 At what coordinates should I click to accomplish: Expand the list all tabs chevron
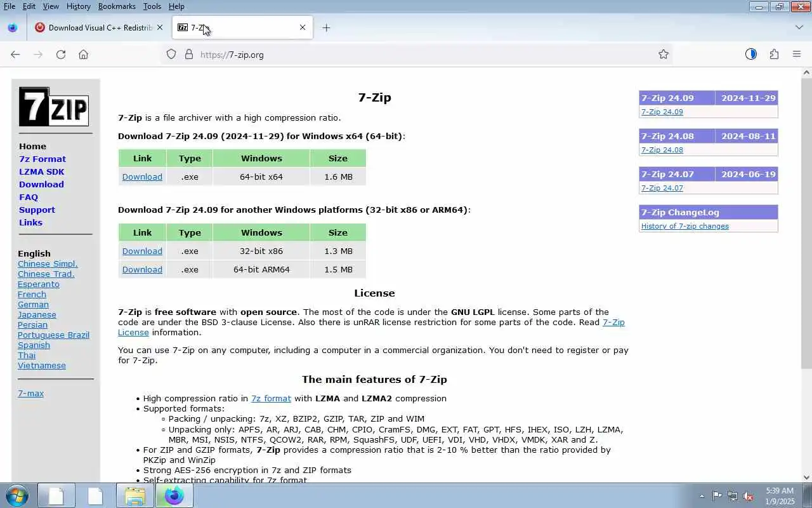click(x=799, y=27)
